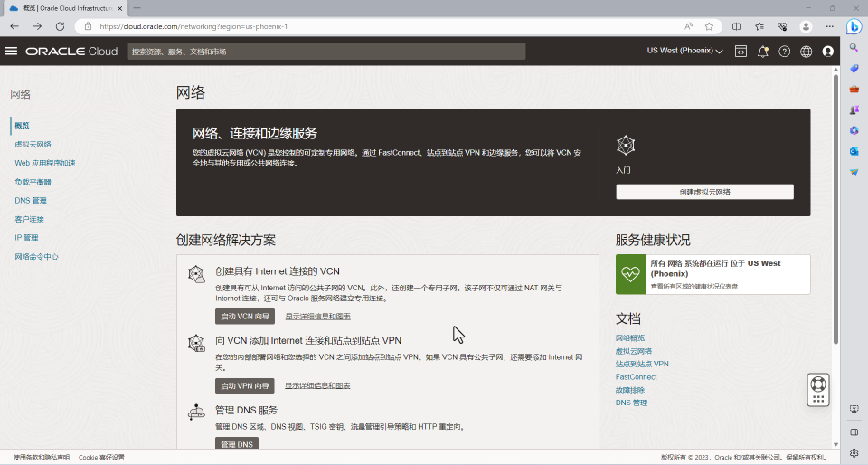Click the Edge sidebar search icon
The width and height of the screenshot is (868, 465).
(854, 48)
